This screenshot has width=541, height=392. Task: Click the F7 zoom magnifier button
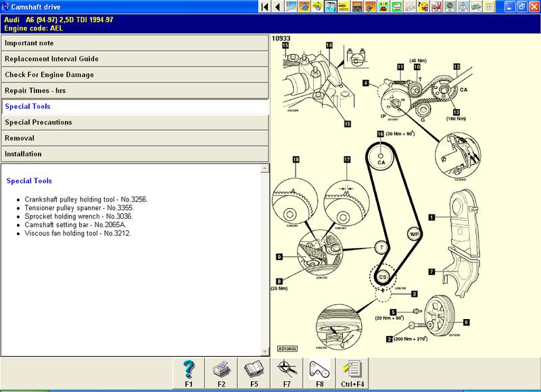[x=285, y=373]
